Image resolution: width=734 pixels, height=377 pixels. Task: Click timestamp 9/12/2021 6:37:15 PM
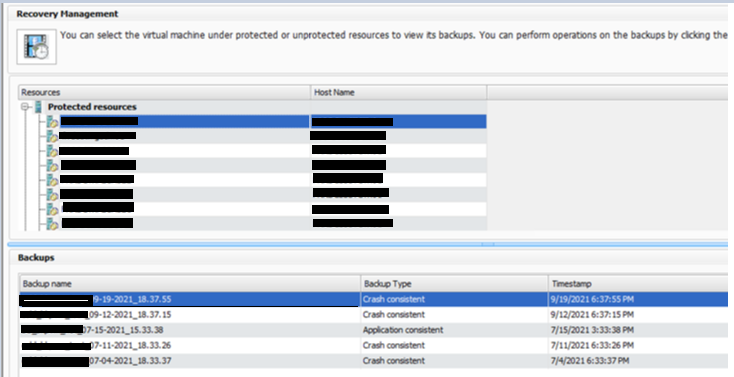[x=592, y=315]
